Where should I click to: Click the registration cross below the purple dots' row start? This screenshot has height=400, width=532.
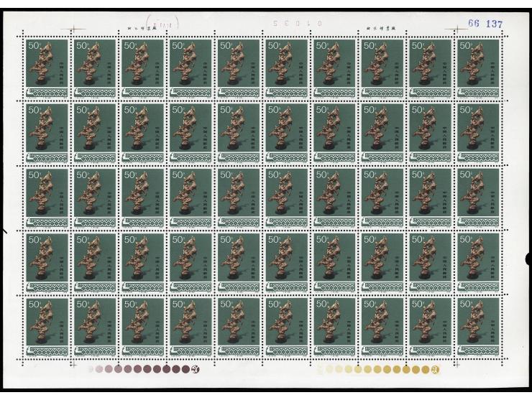(73, 365)
